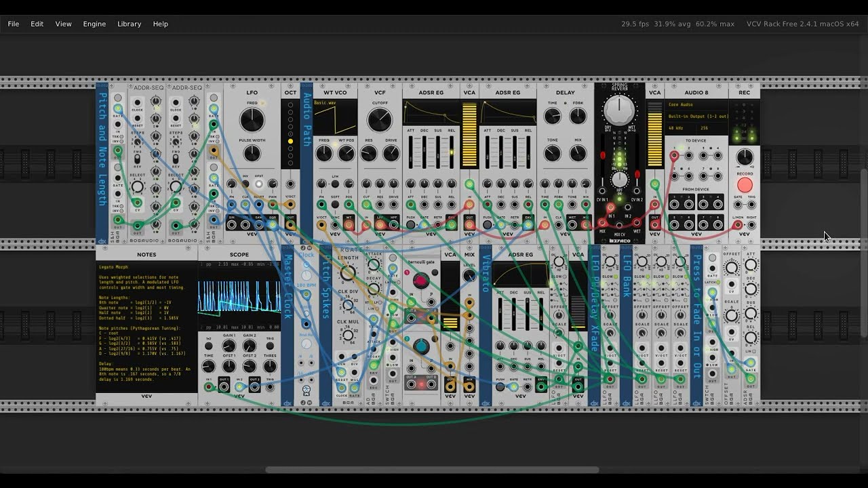Click the DELAY FDBK knob
This screenshot has height=488, width=868.
[578, 116]
